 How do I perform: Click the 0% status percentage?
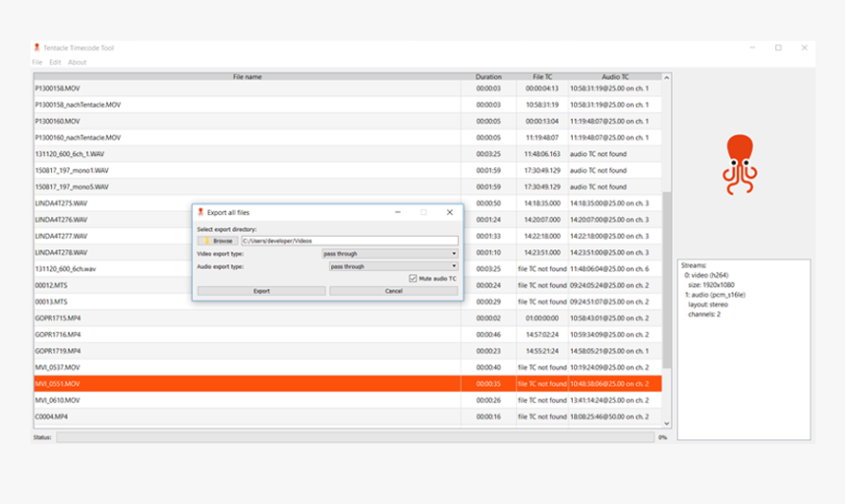pos(663,437)
